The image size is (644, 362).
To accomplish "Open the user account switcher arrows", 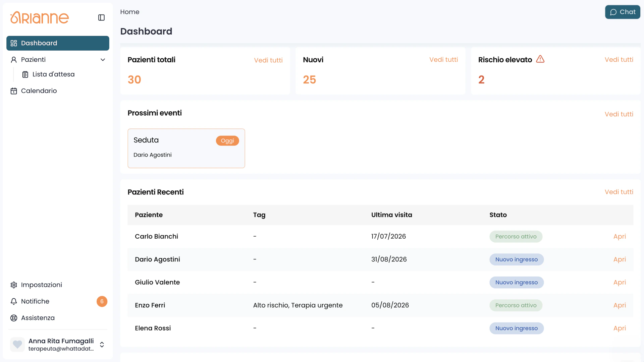I will coord(102,345).
